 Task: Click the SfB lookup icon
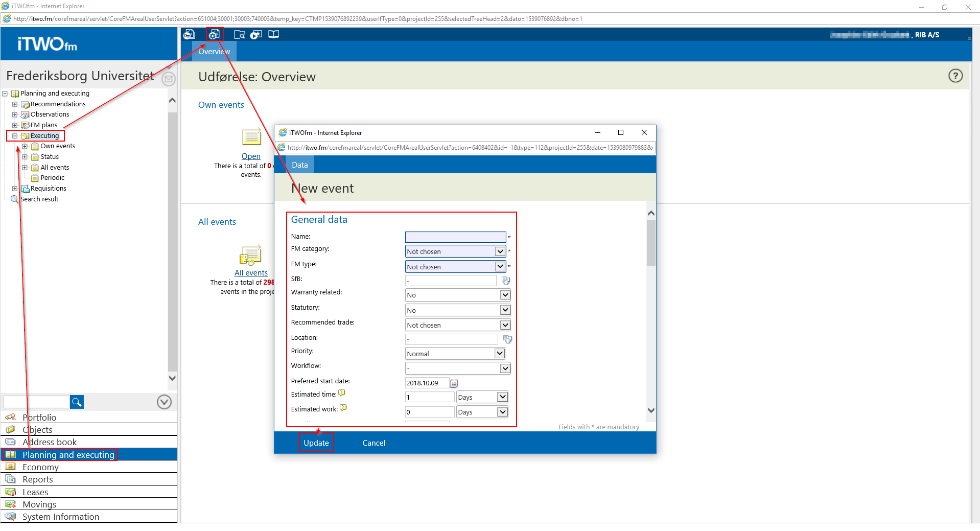point(505,281)
